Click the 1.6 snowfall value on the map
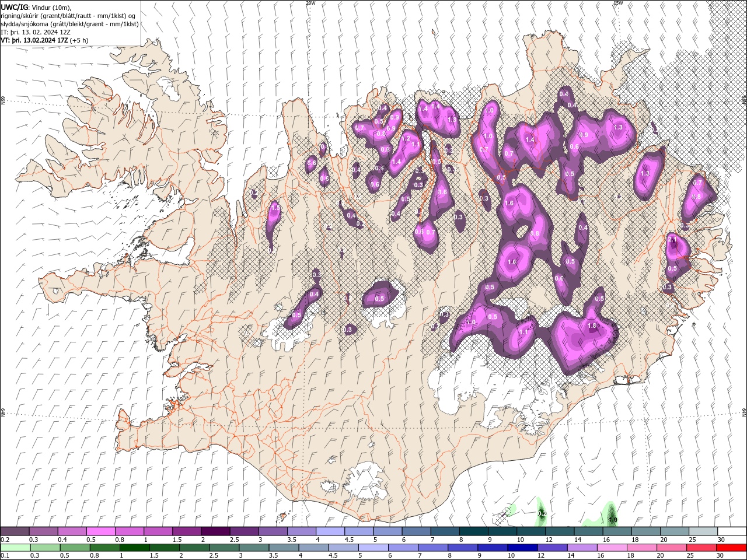 point(509,204)
